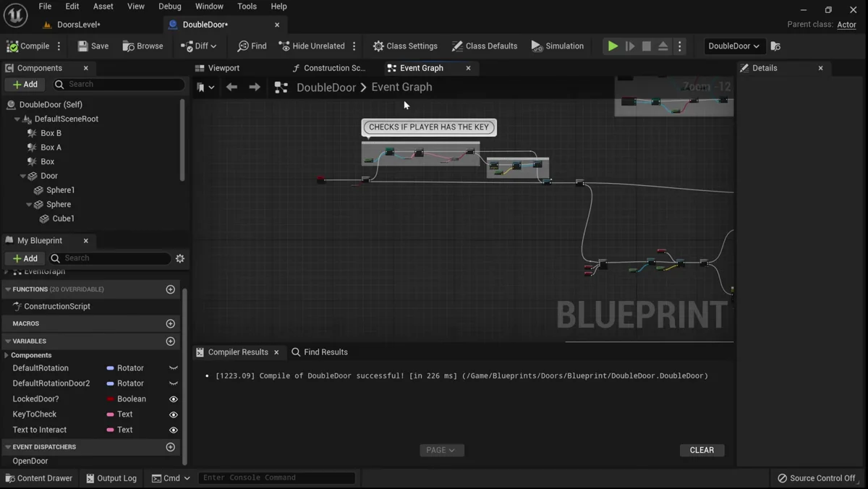Toggle KeyToCheck variable visibility
The width and height of the screenshot is (868, 489).
[x=174, y=414]
